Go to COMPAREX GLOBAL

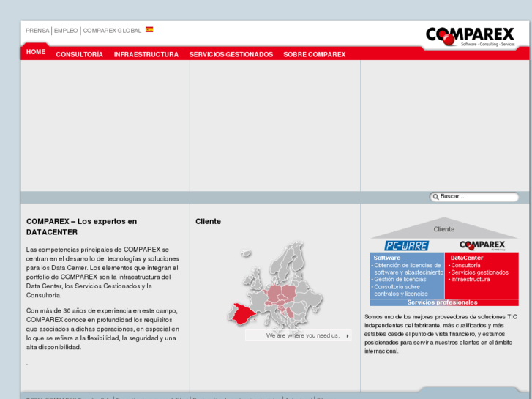pyautogui.click(x=112, y=31)
